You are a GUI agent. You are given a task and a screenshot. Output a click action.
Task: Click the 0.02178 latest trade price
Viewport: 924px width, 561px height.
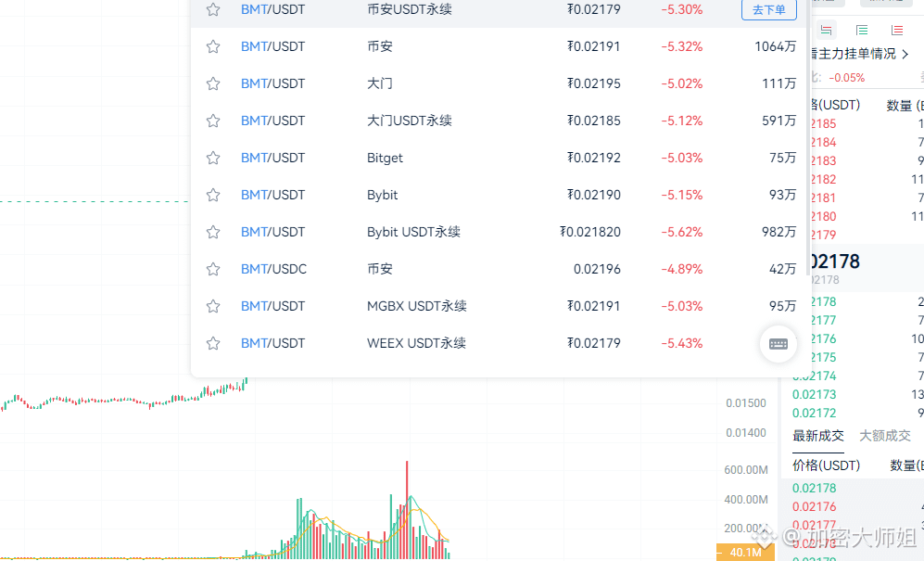(814, 488)
